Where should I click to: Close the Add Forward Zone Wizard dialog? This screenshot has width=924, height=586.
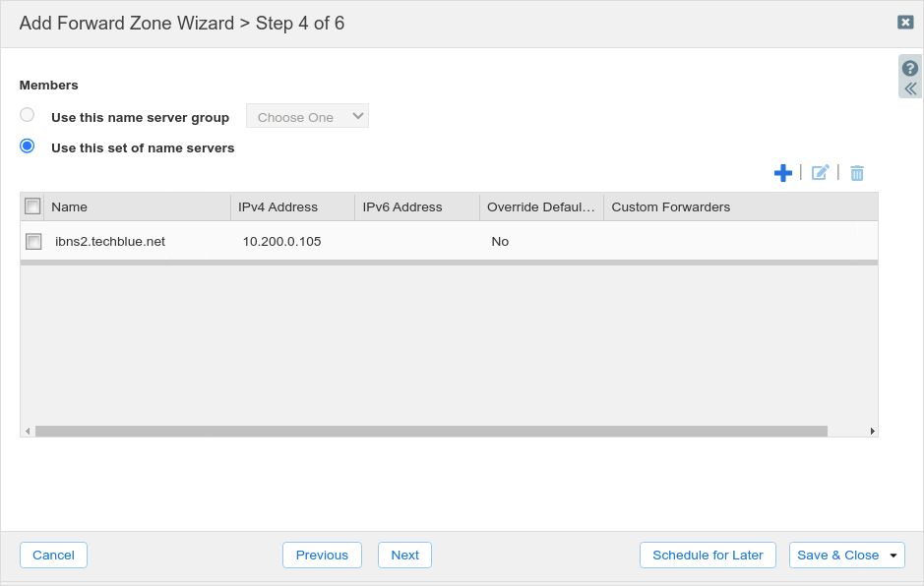pos(905,23)
